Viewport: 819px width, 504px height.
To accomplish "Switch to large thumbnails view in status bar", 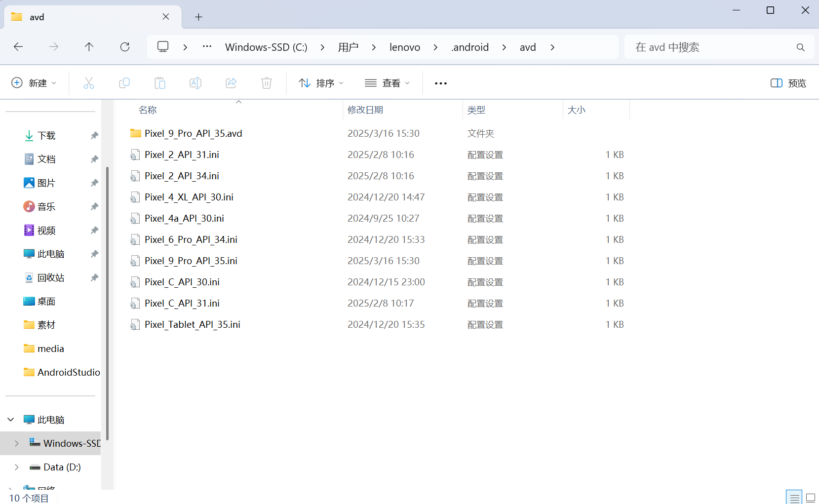I will [811, 498].
